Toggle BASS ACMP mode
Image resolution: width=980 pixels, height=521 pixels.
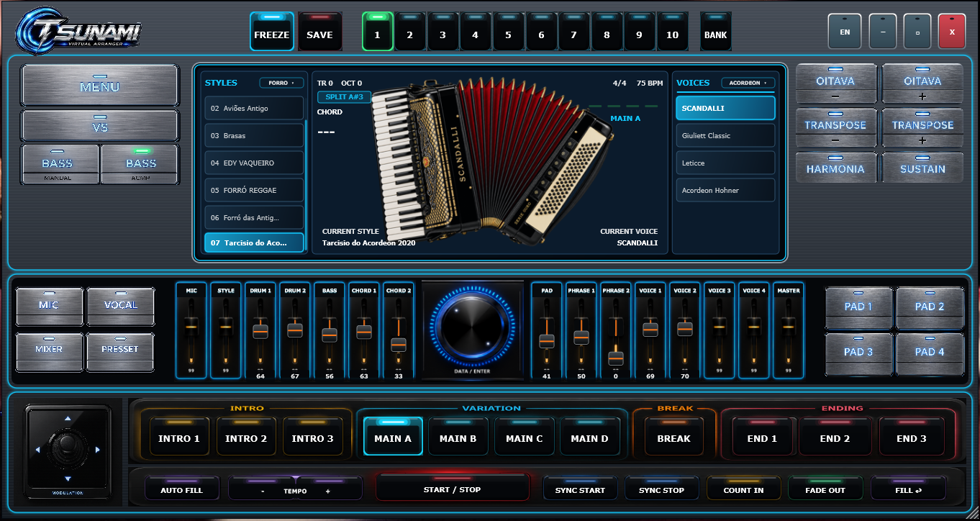tap(140, 164)
